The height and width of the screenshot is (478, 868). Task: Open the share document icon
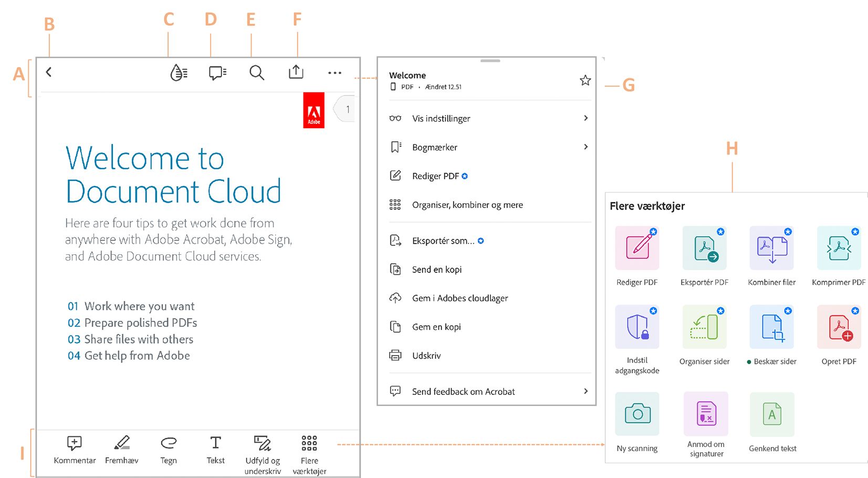[296, 72]
